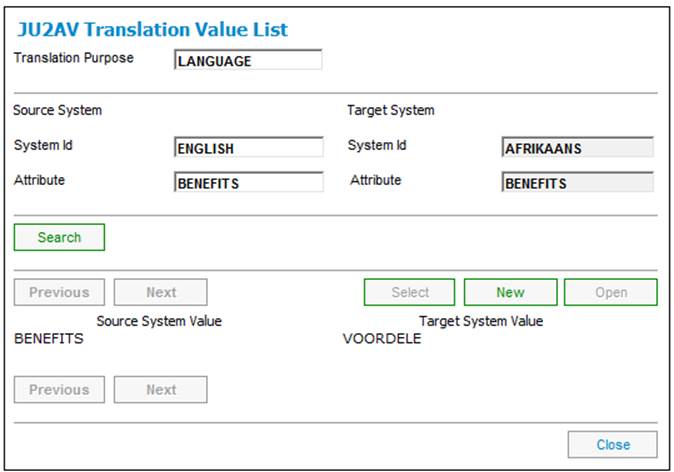Image resolution: width=674 pixels, height=472 pixels.
Task: Open a New translation value
Action: [511, 292]
